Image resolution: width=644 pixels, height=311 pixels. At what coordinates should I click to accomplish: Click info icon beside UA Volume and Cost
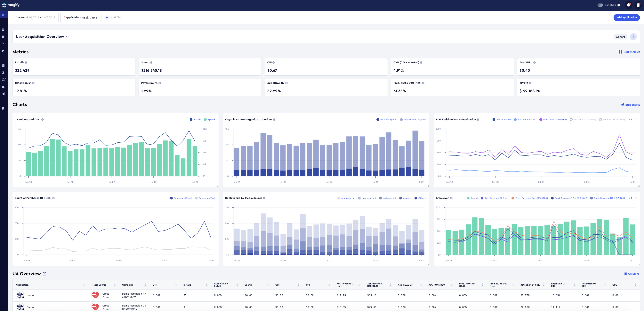pyautogui.click(x=43, y=120)
